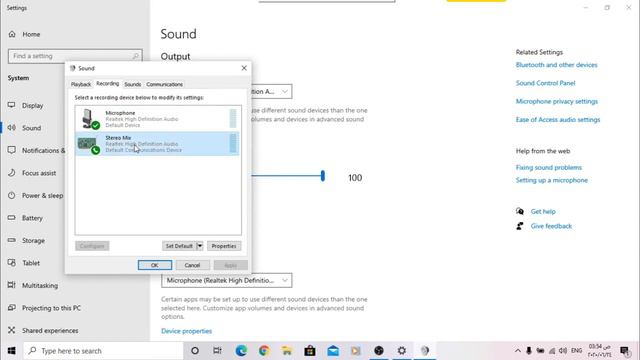Open the notification center icon

pos(624,351)
